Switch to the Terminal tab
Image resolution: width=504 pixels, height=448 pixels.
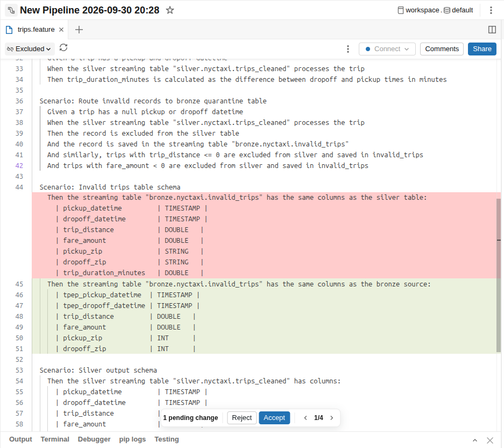click(55, 439)
